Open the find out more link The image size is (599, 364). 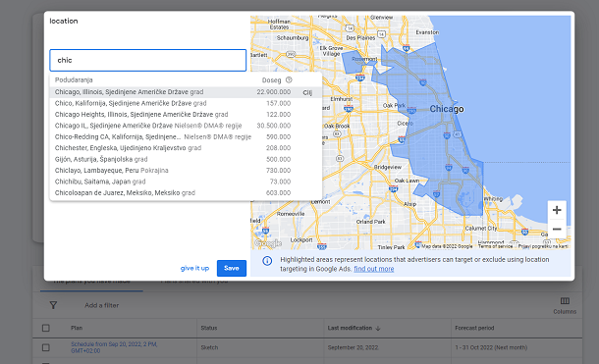tap(373, 269)
